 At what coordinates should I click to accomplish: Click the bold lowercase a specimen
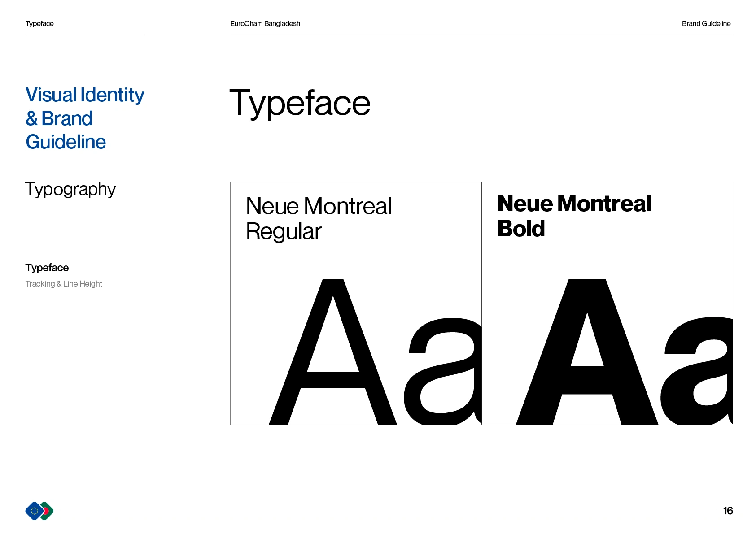click(x=698, y=372)
